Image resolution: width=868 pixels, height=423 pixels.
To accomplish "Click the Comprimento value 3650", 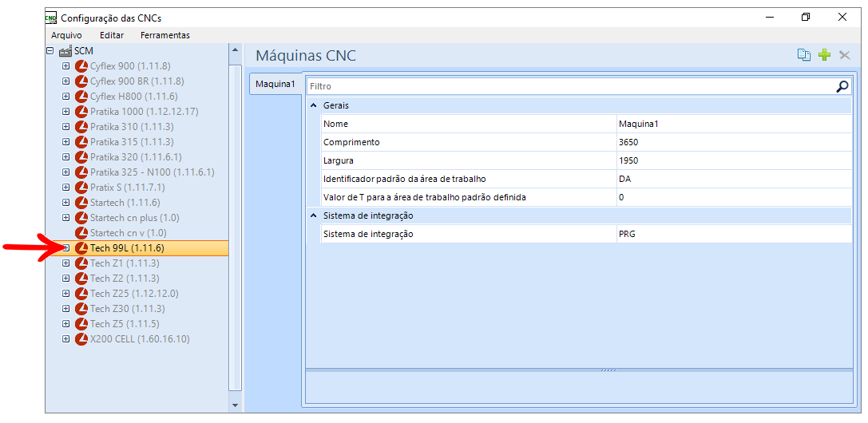I will tap(734, 142).
